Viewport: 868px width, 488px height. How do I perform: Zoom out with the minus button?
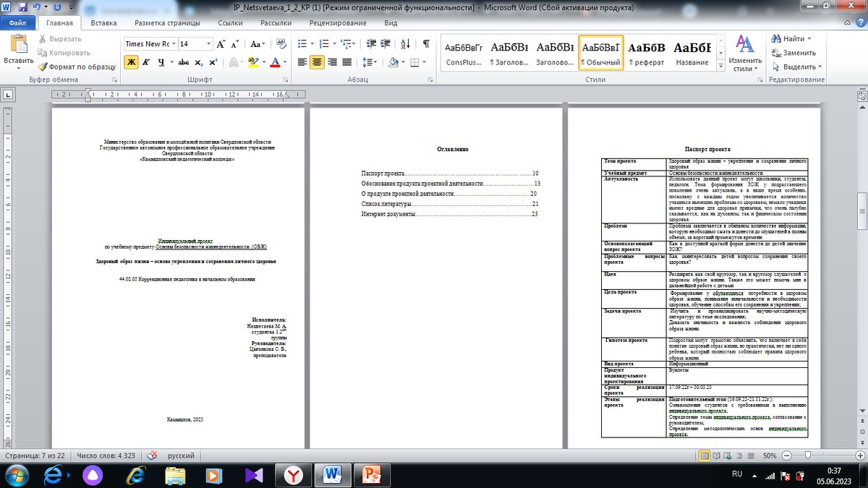pyautogui.click(x=786, y=455)
